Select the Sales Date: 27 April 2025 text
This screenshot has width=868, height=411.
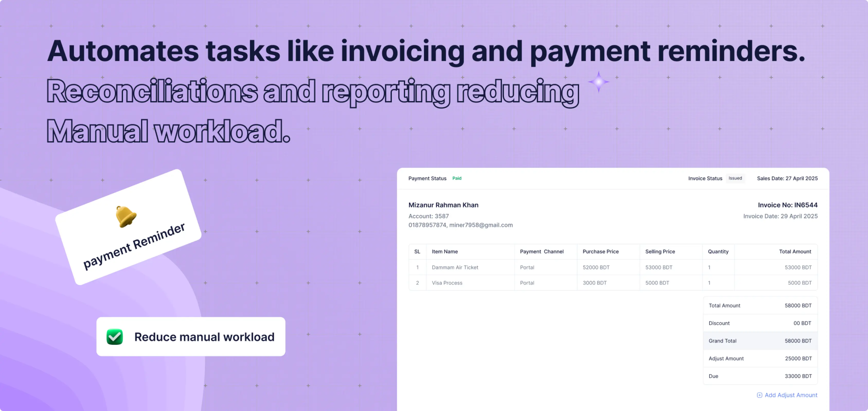tap(787, 179)
